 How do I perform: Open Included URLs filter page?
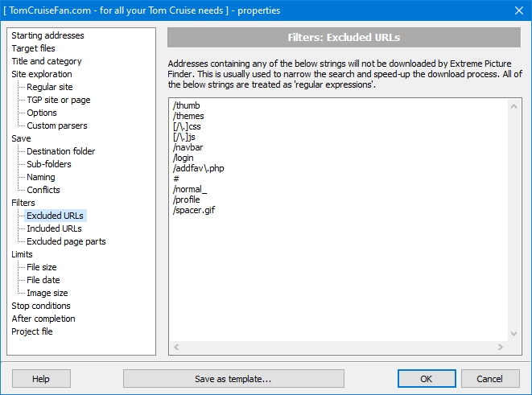(54, 228)
